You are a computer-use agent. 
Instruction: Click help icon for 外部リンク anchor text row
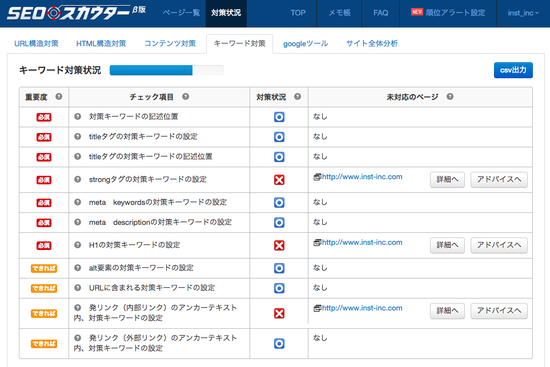78,338
